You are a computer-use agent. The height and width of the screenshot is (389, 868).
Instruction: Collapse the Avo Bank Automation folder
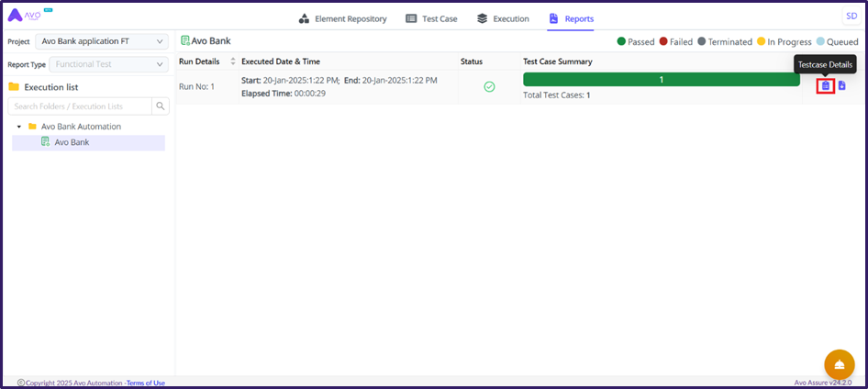click(19, 127)
